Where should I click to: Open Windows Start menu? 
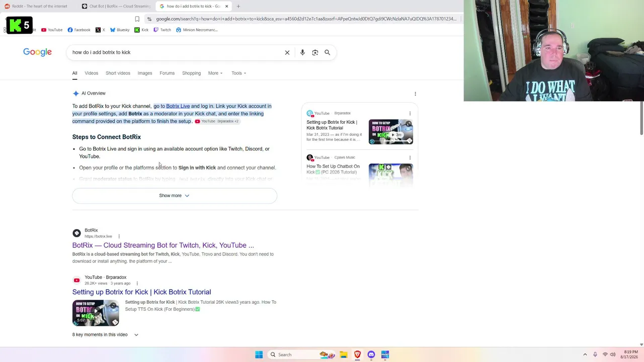(259, 354)
